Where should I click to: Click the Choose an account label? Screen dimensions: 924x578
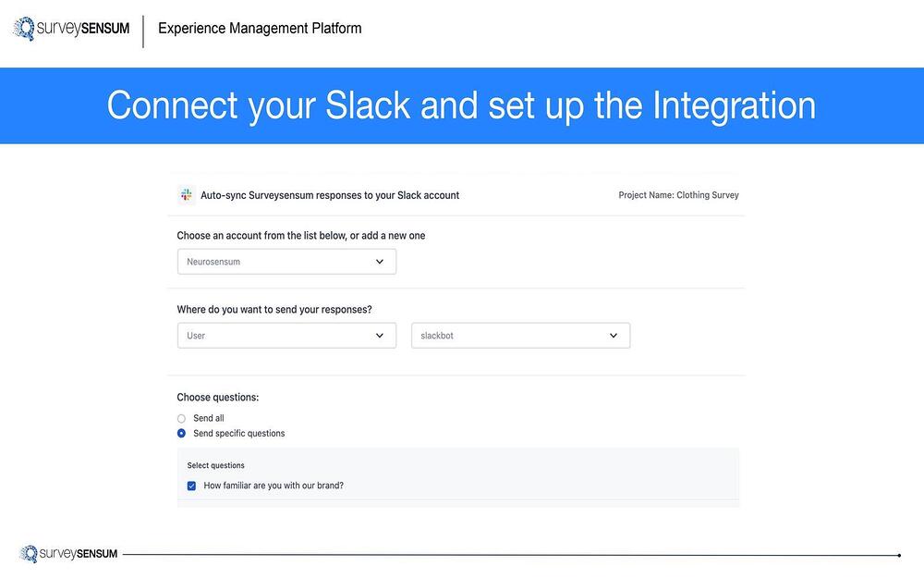[300, 235]
